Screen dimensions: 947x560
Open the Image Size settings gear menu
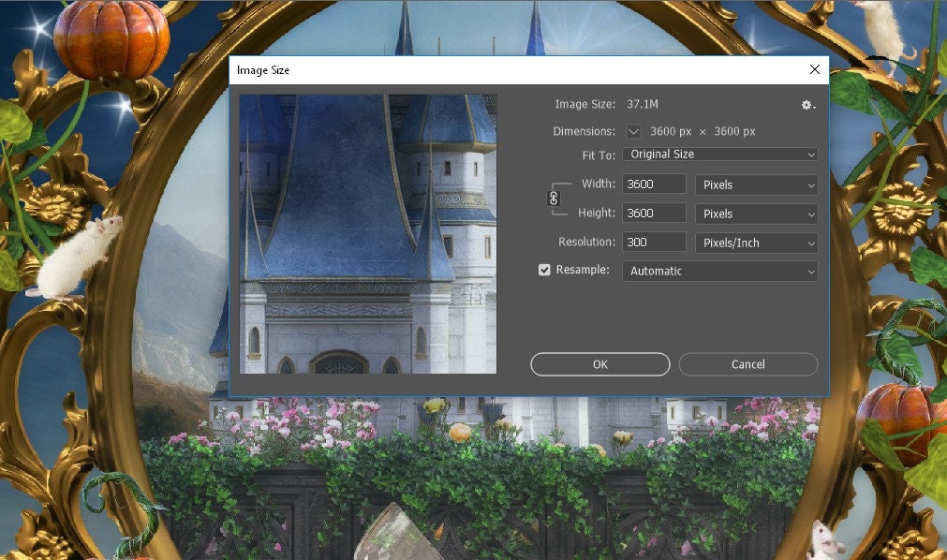[x=805, y=105]
